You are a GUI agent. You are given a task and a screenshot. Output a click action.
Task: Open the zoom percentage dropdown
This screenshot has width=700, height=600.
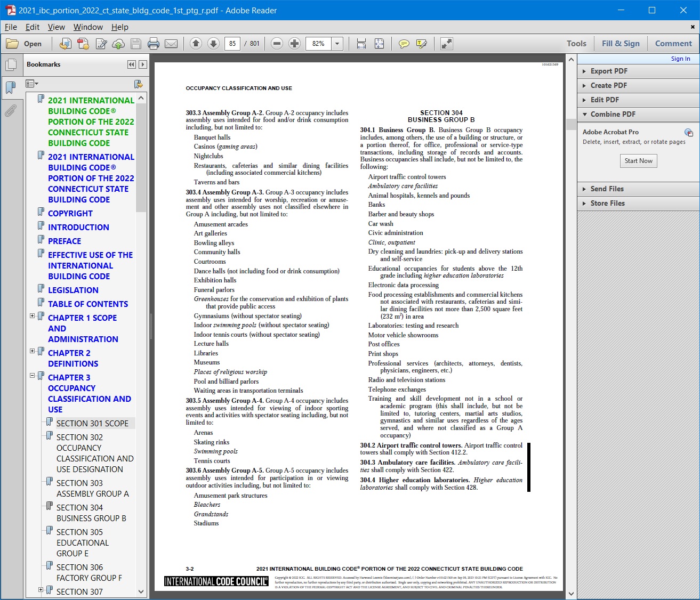tap(337, 44)
